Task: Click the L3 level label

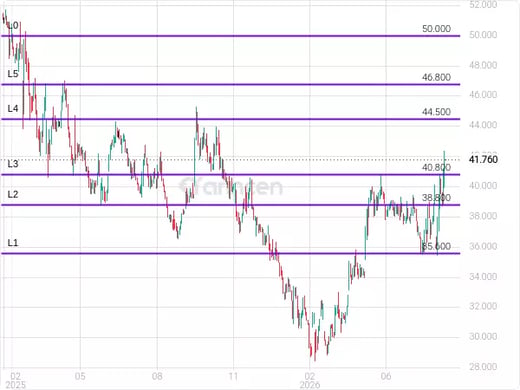Action: point(13,164)
